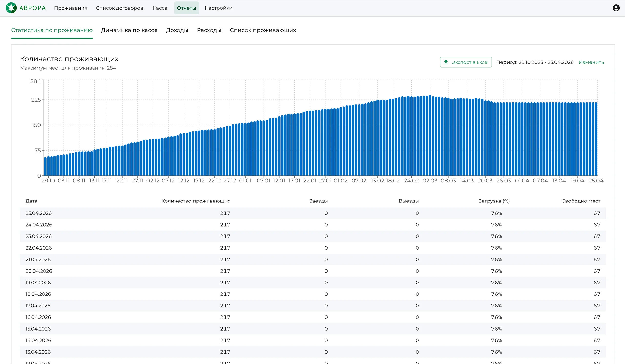Open Список договоров menu item
This screenshot has width=625, height=364.
[x=120, y=8]
